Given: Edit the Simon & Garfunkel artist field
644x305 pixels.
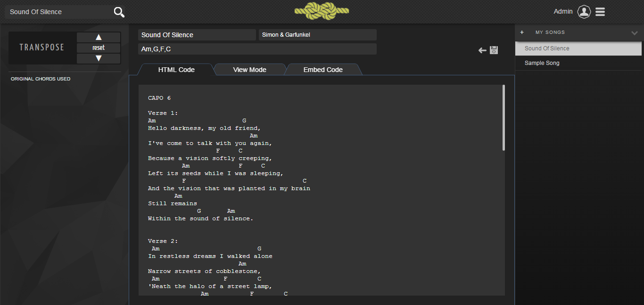Looking at the screenshot, I should coord(317,35).
